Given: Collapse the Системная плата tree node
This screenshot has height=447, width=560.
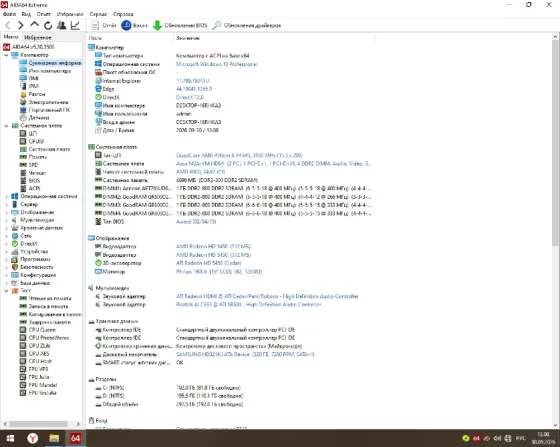Looking at the screenshot, I should point(6,126).
